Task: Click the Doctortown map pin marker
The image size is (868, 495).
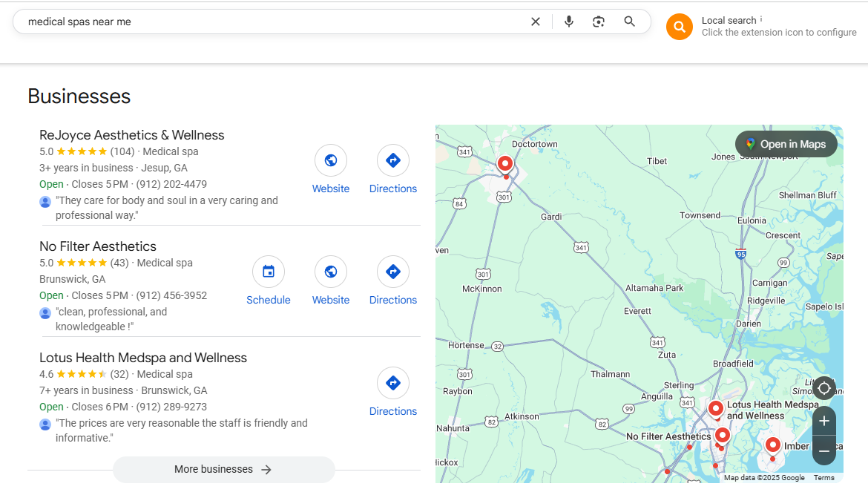Action: click(505, 163)
